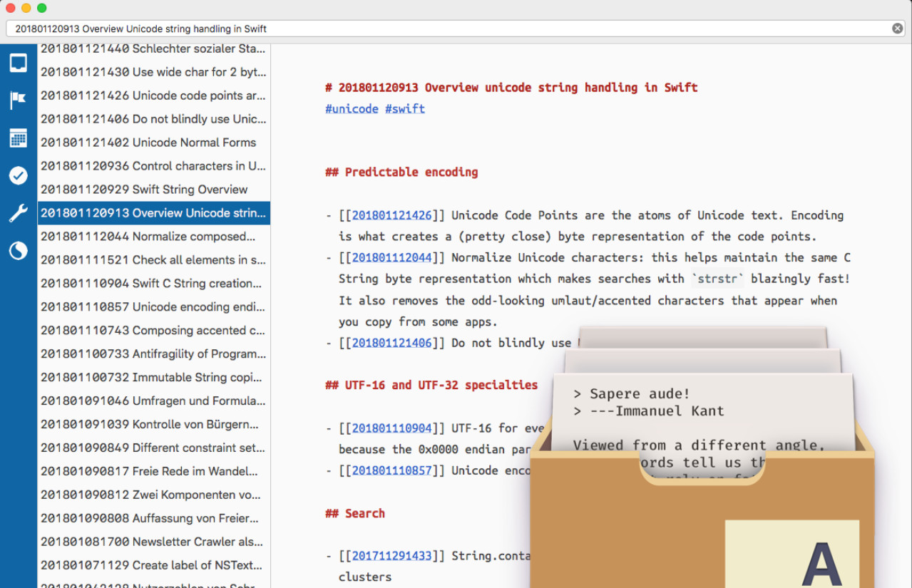This screenshot has height=588, width=912.
Task: Open note "201801121426 Unicode code points ar..."
Action: (x=154, y=96)
